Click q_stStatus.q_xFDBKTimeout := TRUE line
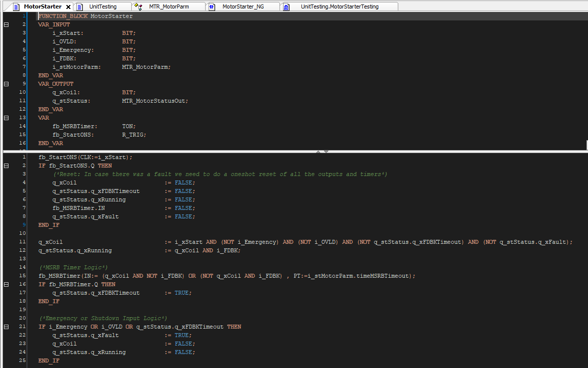The height and width of the screenshot is (368, 588). click(122, 293)
